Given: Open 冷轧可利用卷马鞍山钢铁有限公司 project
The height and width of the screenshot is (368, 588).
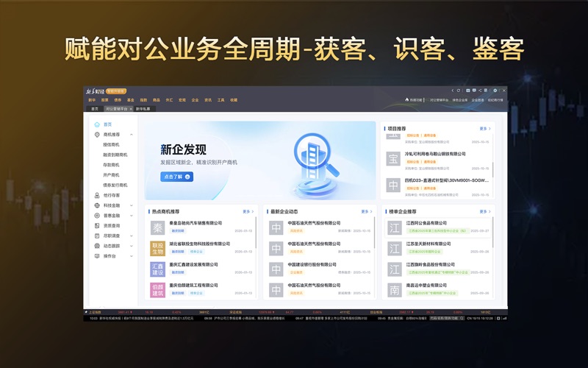Looking at the screenshot, I should coord(438,160).
